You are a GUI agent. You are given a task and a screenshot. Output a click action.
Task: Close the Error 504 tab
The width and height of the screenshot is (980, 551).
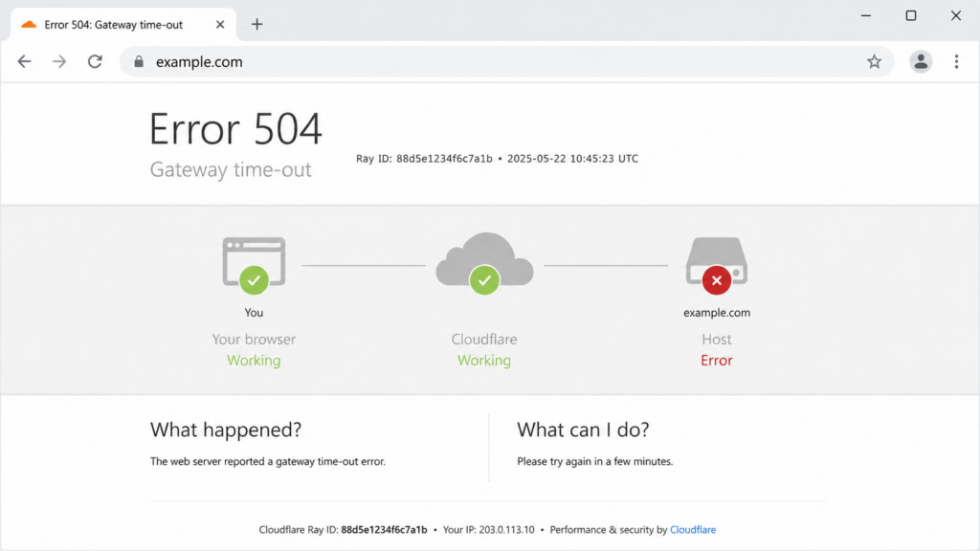point(220,24)
